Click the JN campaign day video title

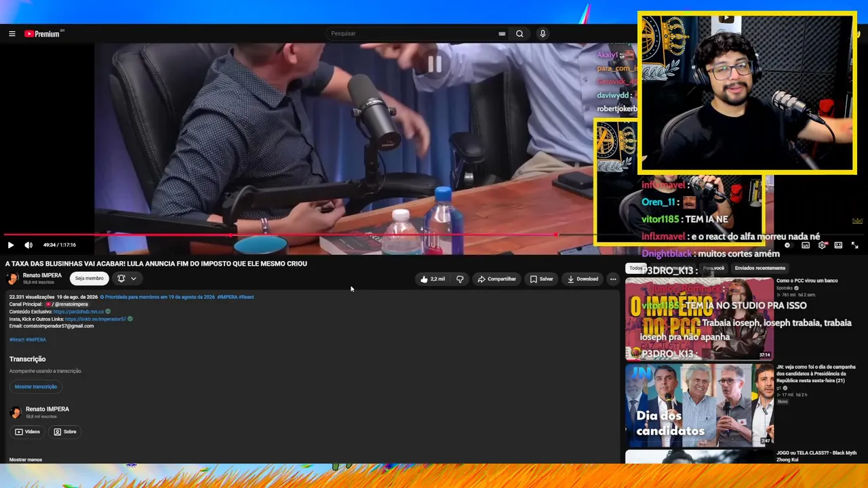[x=816, y=374]
